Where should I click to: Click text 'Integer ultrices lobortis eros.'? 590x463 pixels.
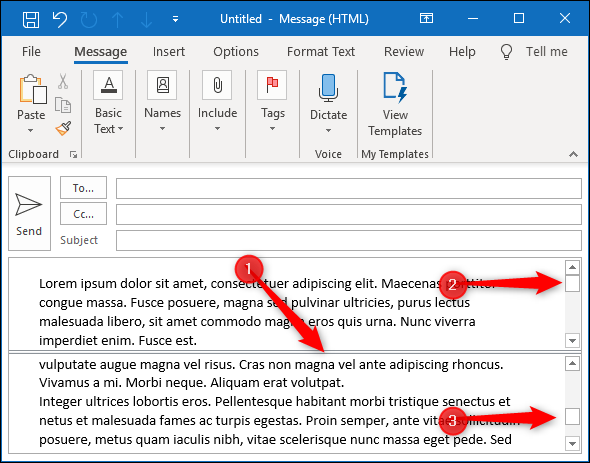[x=125, y=402]
